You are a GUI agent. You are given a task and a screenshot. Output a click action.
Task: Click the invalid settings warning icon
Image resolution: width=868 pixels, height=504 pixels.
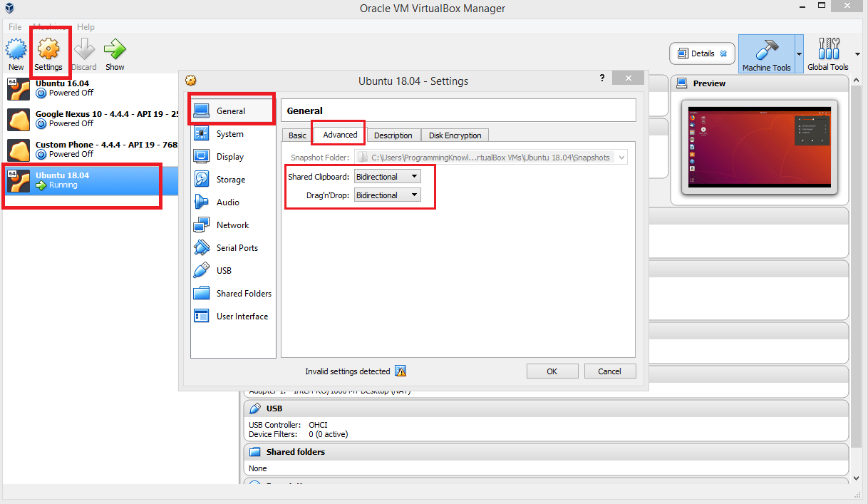[401, 371]
